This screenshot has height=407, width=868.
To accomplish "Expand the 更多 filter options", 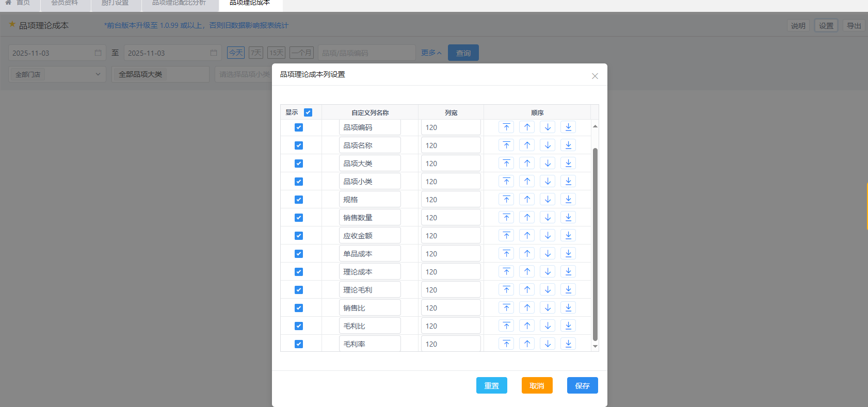I will pyautogui.click(x=431, y=53).
